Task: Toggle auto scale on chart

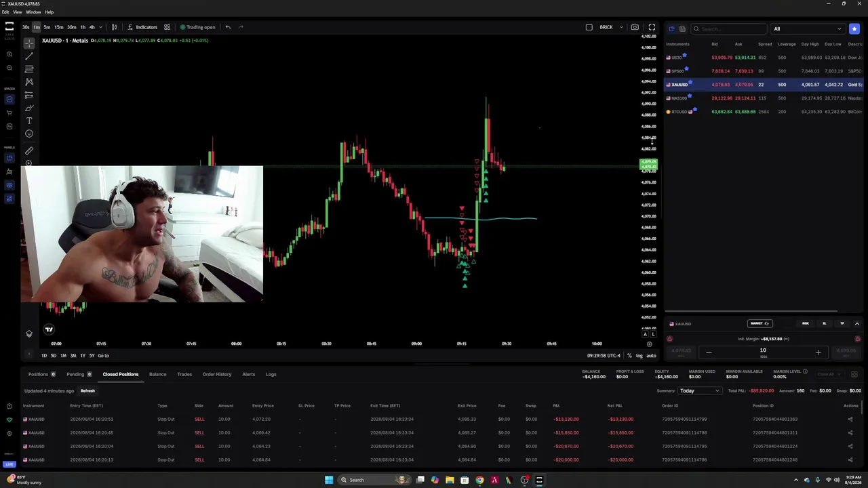Action: pyautogui.click(x=651, y=356)
